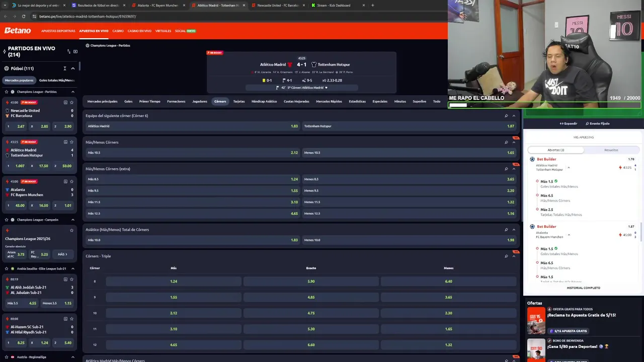
Task: Click the sort arrows icon in Partidos en Vivo header
Action: click(69, 51)
